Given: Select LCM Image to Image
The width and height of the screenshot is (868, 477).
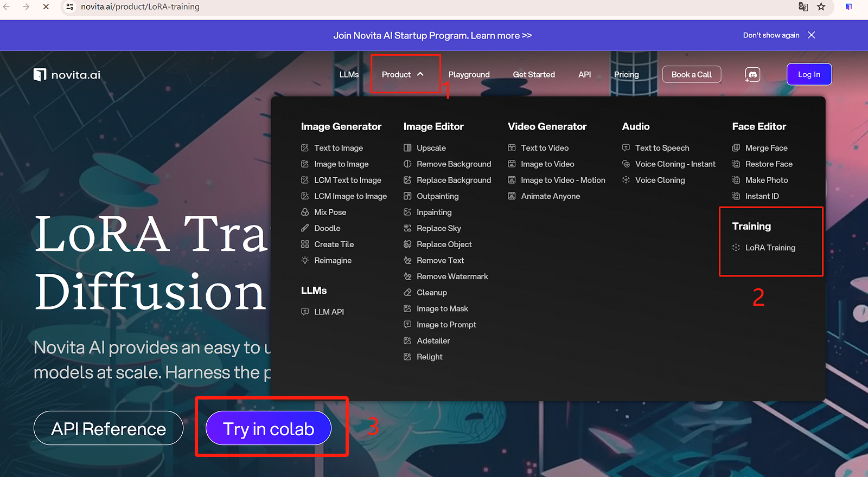Looking at the screenshot, I should [x=350, y=196].
